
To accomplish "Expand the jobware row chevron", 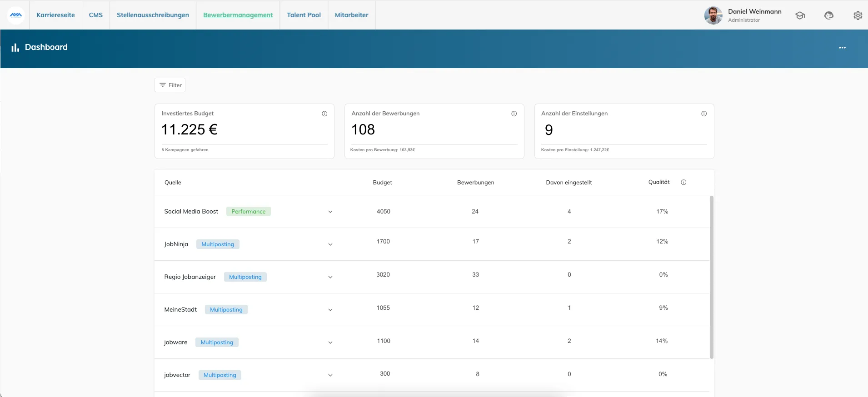I will pos(330,342).
